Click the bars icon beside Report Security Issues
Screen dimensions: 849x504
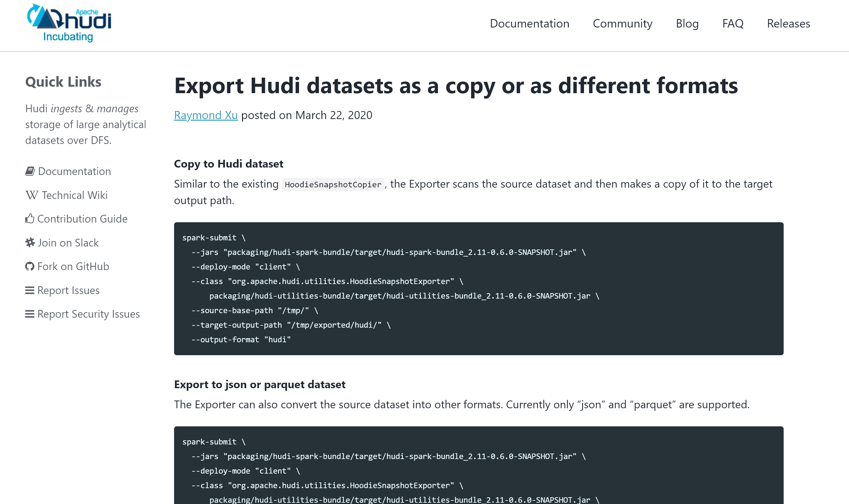click(x=30, y=314)
